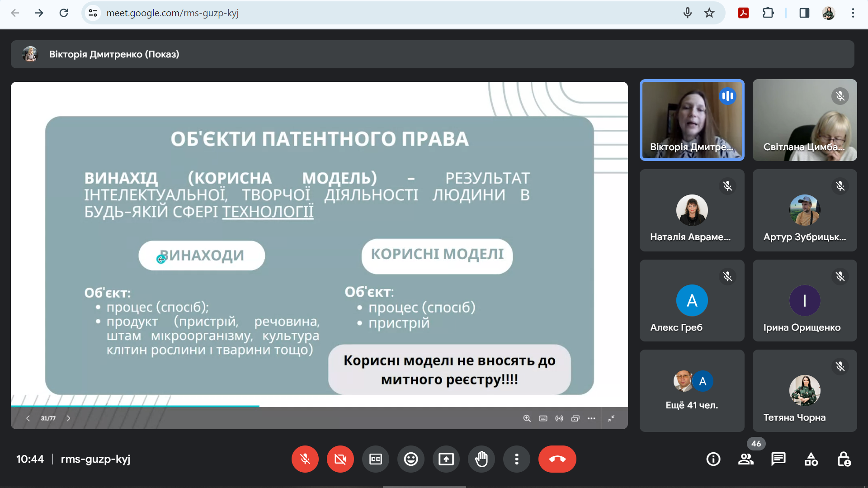Click the browser back arrow

coord(15,13)
